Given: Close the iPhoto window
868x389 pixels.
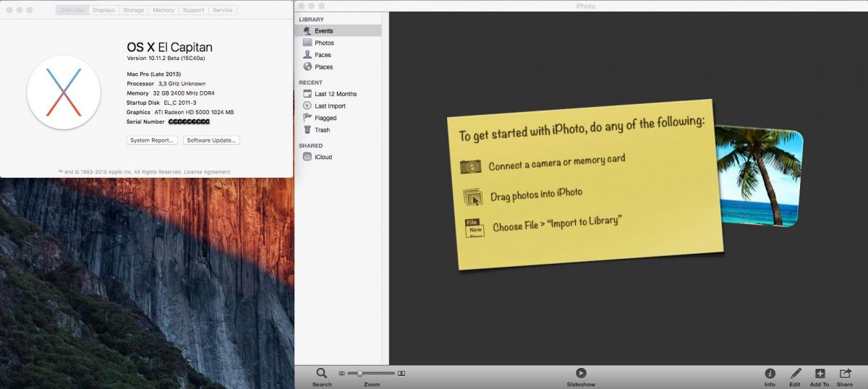Looking at the screenshot, I should click(302, 6).
